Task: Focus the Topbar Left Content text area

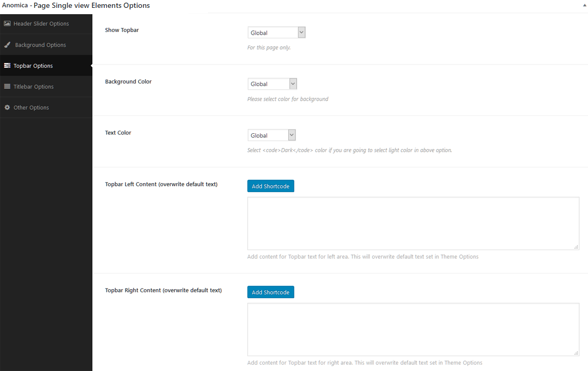Action: tap(413, 223)
